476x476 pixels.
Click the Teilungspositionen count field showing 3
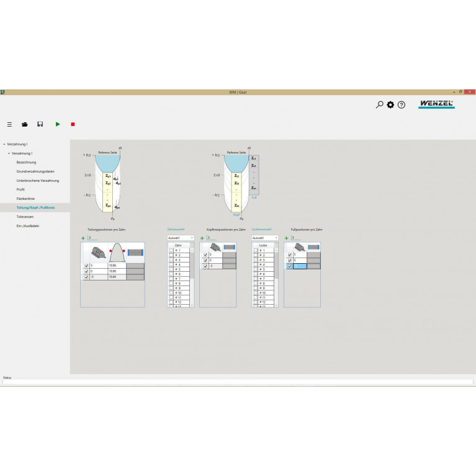pos(92,238)
